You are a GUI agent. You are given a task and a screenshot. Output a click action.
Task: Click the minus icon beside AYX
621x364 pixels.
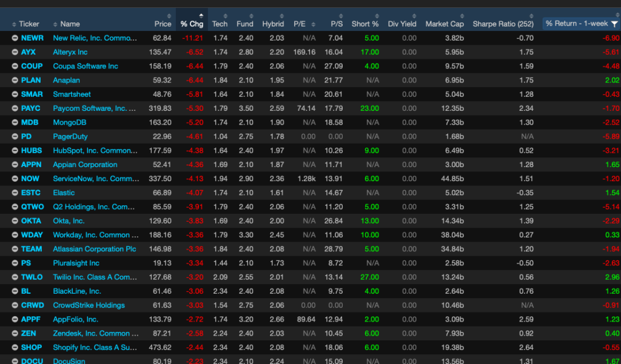(15, 52)
